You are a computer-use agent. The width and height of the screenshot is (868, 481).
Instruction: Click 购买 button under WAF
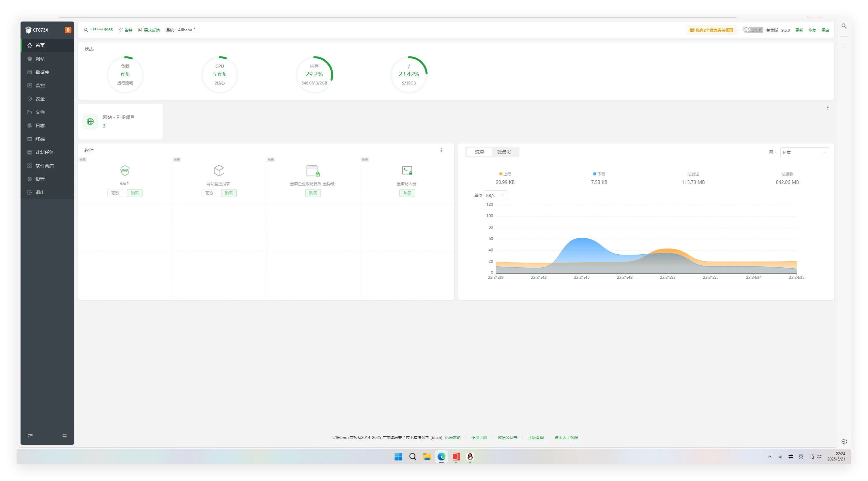(134, 193)
